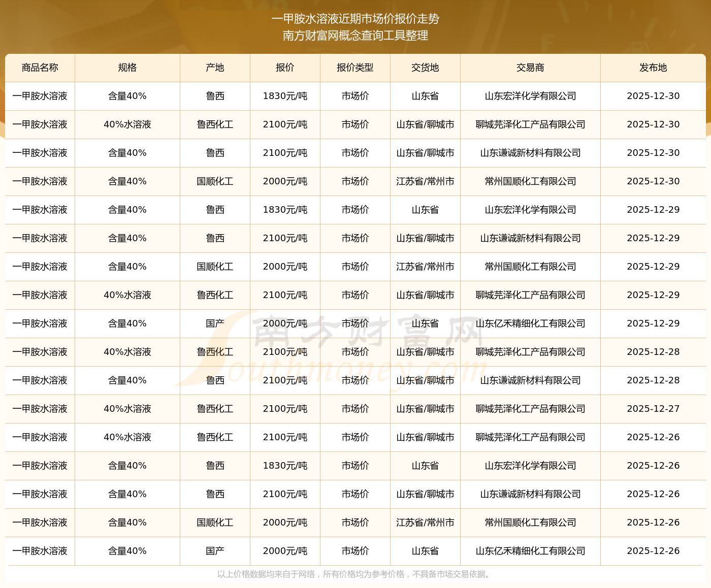Click 聊城芫泽化工产品有限公司 dated 2025-12-30
The height and width of the screenshot is (588, 711).
(x=530, y=124)
